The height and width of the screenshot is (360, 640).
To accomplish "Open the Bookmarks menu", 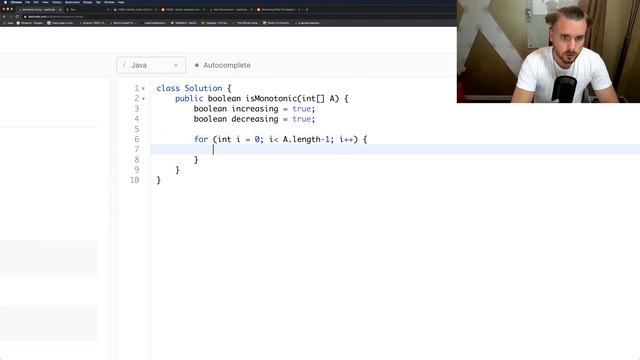I will [x=72, y=2].
